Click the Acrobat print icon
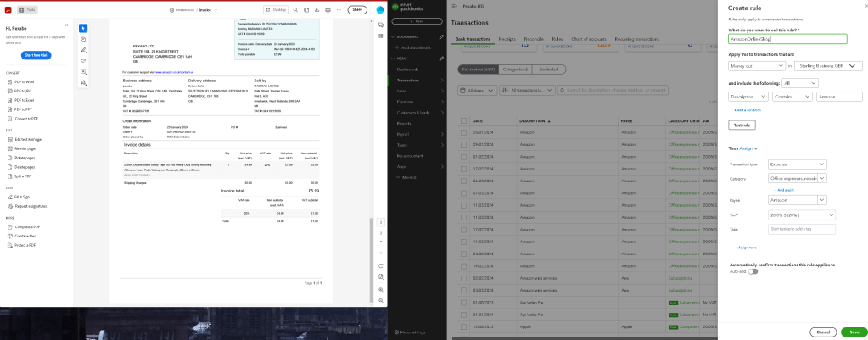The height and width of the screenshot is (340, 868). (x=328, y=10)
